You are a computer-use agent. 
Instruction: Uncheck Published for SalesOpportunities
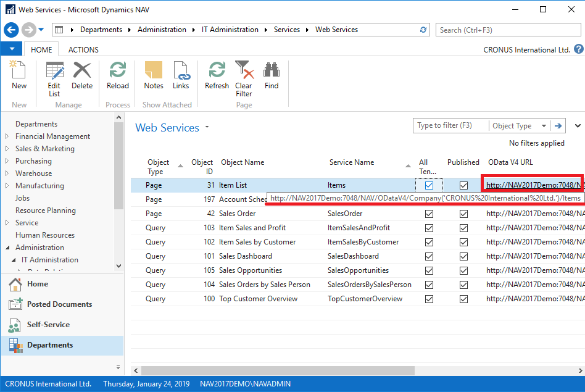pos(464,270)
